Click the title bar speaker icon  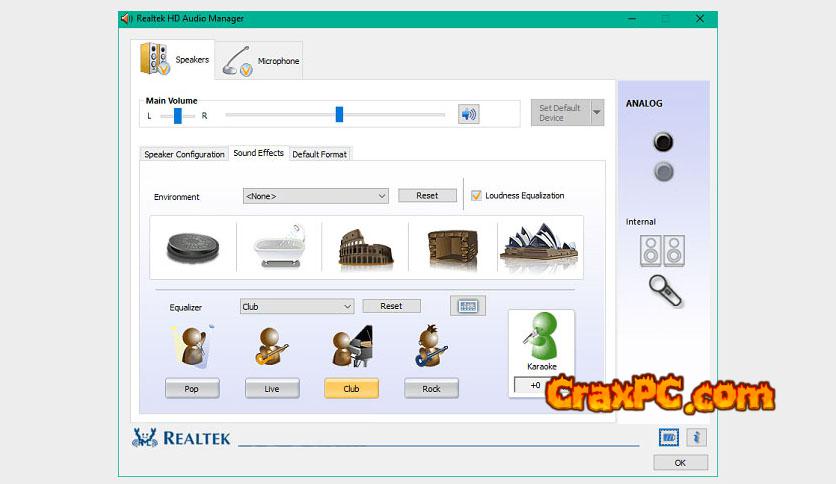click(126, 19)
